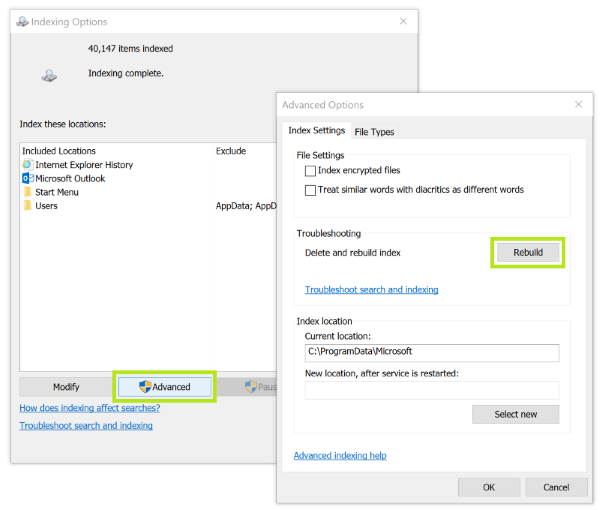The width and height of the screenshot is (600, 510).
Task: Click the Start Menu folder icon
Action: [x=27, y=192]
